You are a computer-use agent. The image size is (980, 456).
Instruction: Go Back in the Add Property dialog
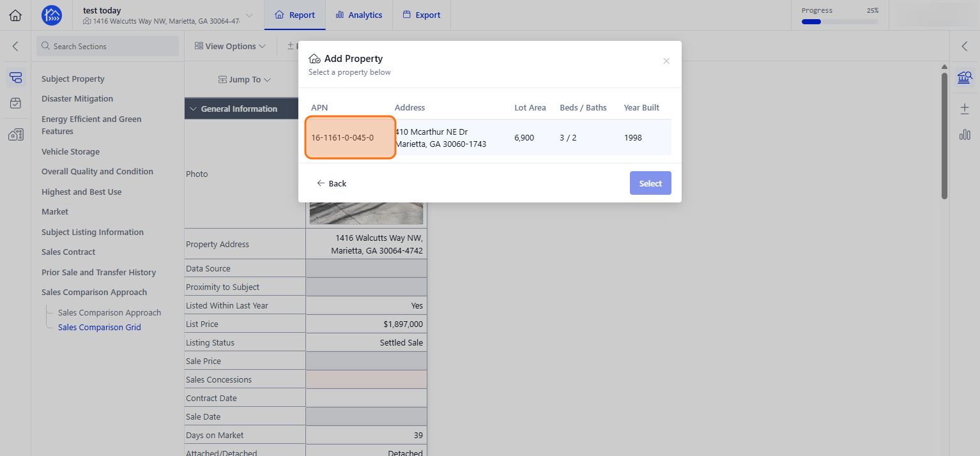pos(332,183)
